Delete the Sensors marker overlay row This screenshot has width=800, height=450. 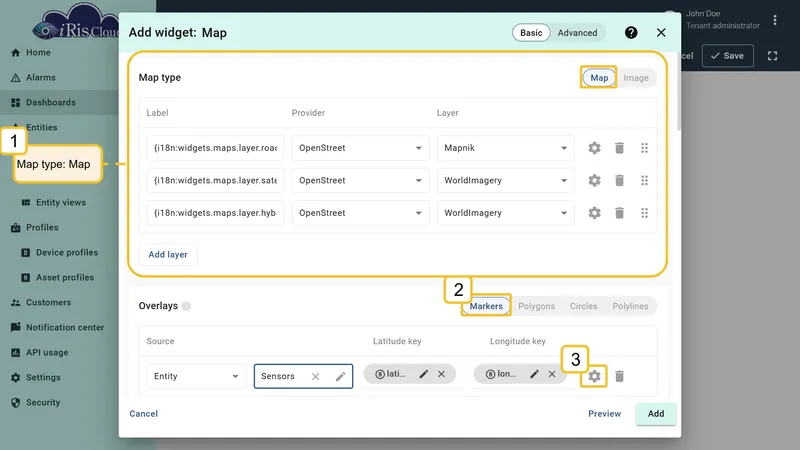tap(619, 377)
